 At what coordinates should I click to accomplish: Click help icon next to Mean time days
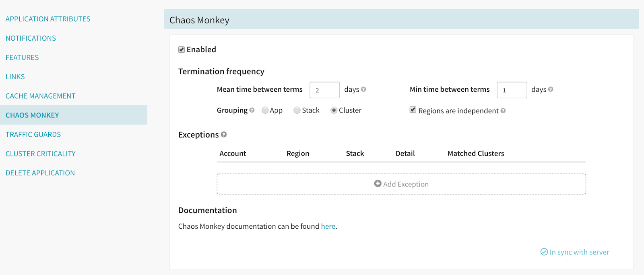pyautogui.click(x=363, y=89)
